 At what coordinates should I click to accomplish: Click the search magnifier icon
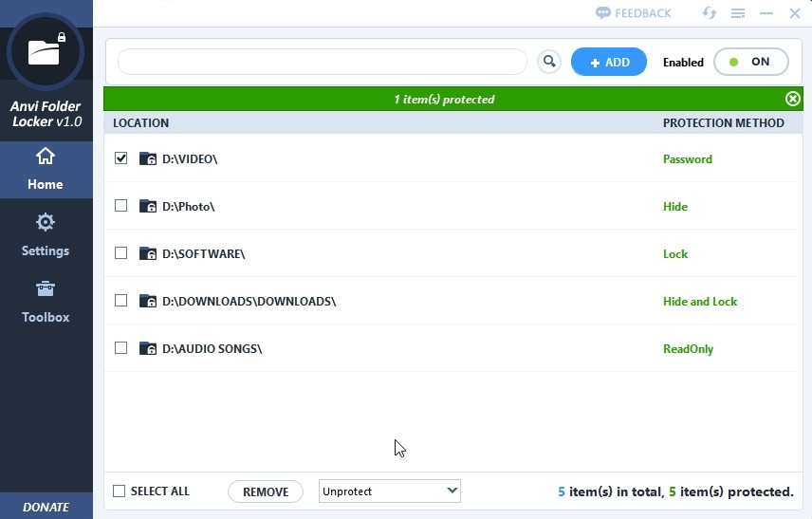548,63
